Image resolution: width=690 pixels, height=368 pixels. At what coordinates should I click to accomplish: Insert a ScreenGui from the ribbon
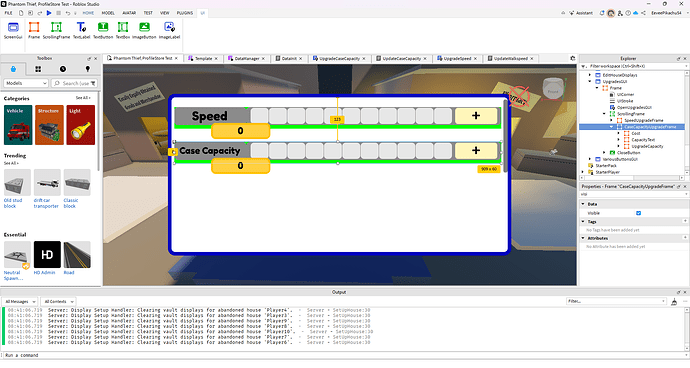pos(13,30)
